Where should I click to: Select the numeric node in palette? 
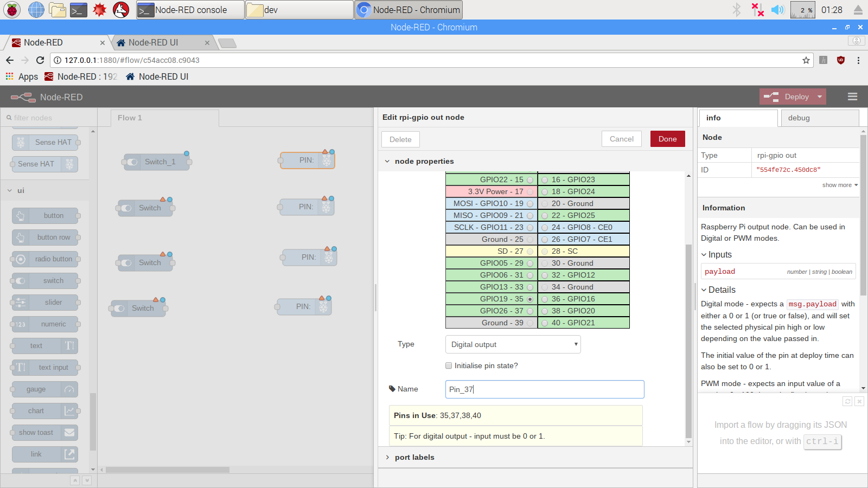click(x=45, y=324)
